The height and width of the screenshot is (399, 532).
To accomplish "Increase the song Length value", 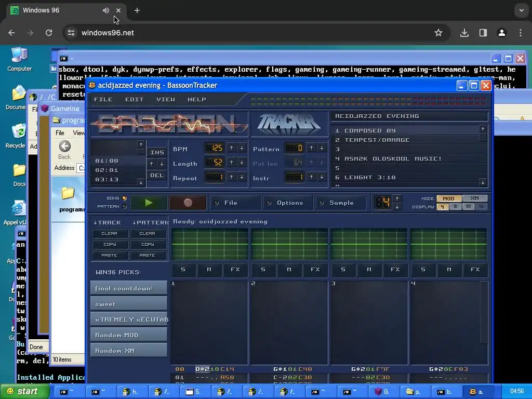I will (x=231, y=163).
